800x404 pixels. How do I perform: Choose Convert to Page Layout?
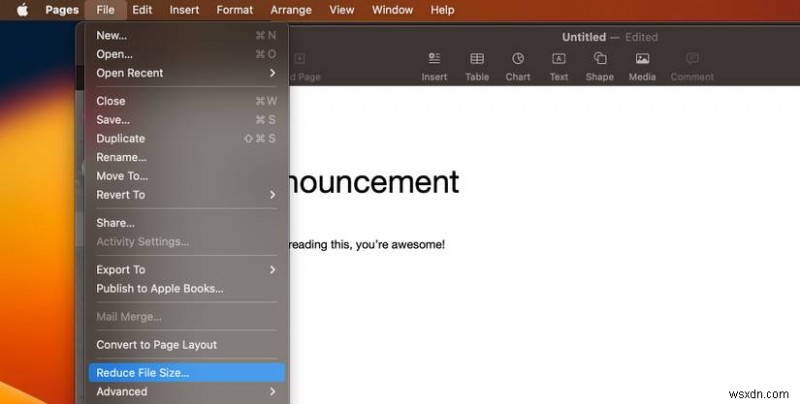186,345
